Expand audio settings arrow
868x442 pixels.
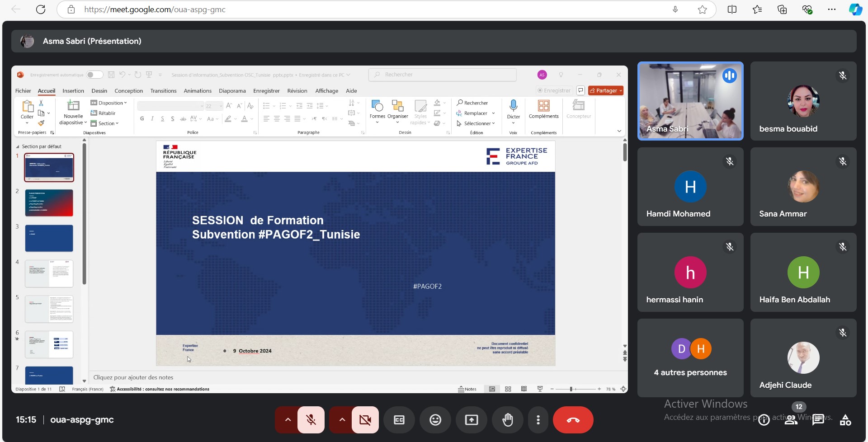click(x=288, y=420)
